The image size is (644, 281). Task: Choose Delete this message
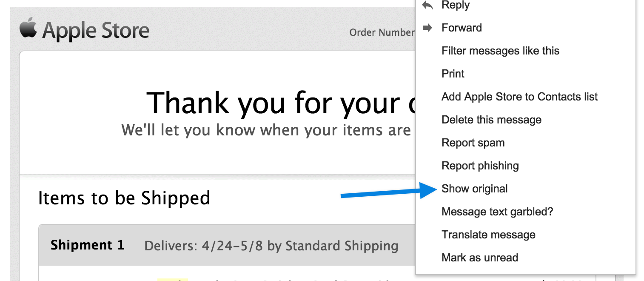click(491, 120)
